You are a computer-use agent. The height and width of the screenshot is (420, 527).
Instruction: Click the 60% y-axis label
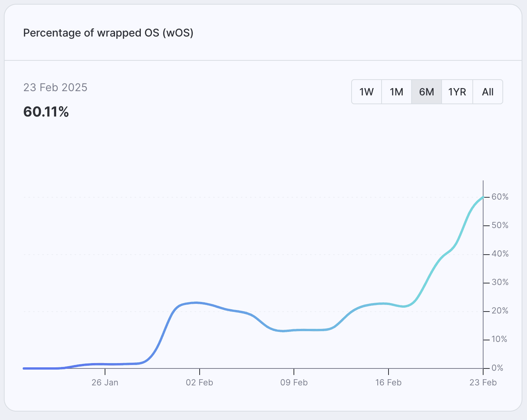(500, 197)
